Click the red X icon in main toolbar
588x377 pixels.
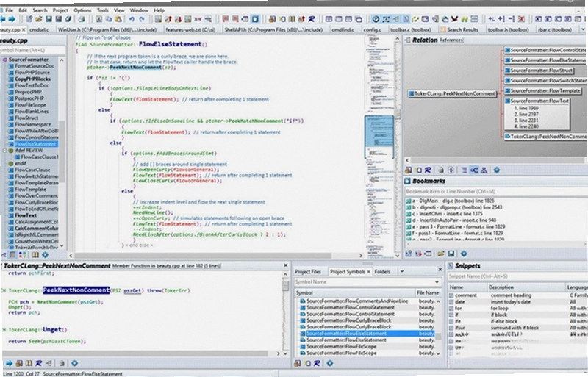pos(521,19)
